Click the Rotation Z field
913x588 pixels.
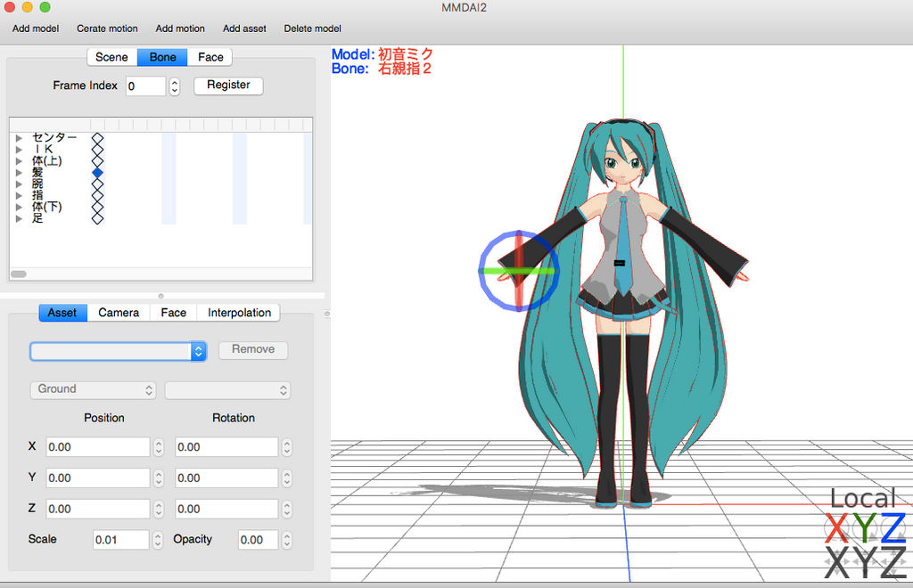click(226, 509)
